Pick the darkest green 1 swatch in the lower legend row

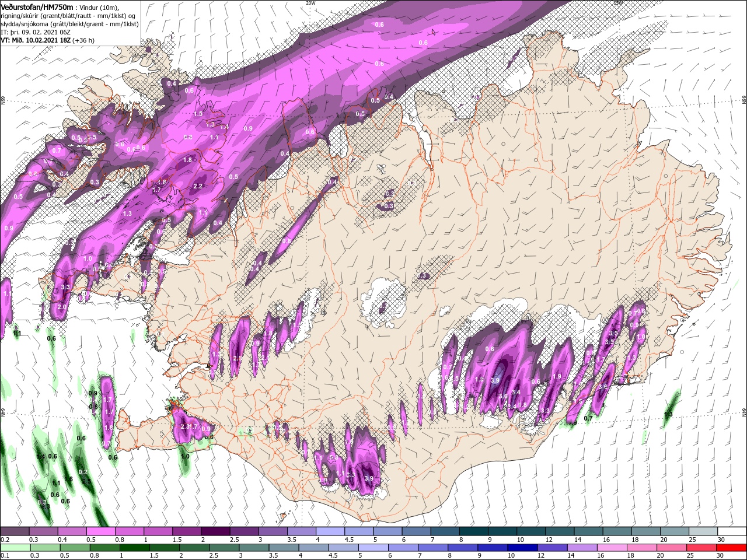134,547
